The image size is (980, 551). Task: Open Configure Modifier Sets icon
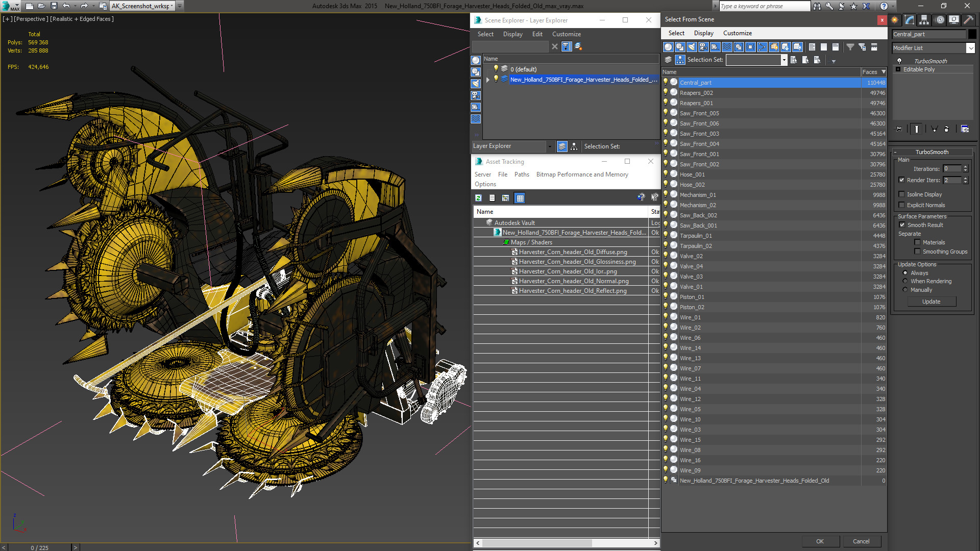click(x=965, y=129)
